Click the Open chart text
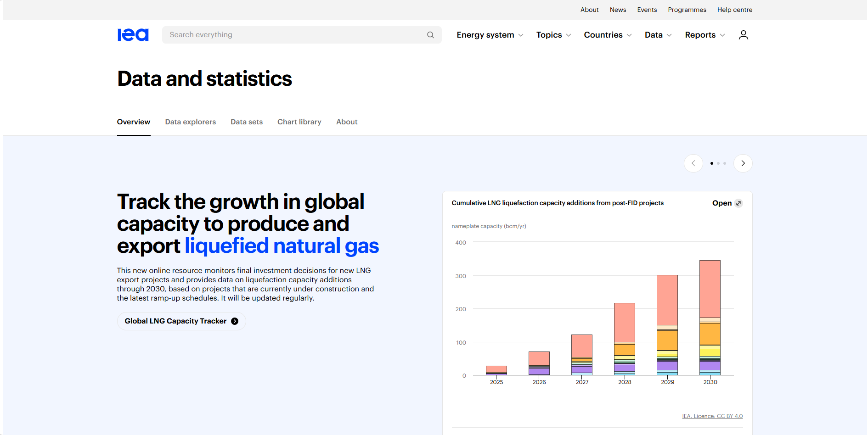868x435 pixels. [x=722, y=203]
